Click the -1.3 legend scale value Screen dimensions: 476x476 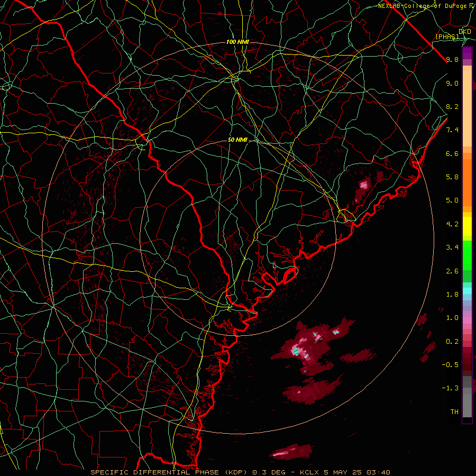[x=450, y=388]
